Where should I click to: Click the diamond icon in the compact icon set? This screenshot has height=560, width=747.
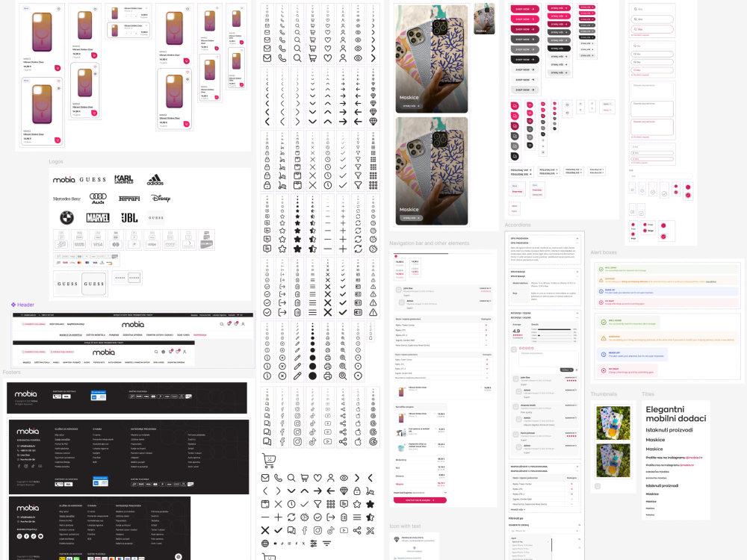click(344, 491)
